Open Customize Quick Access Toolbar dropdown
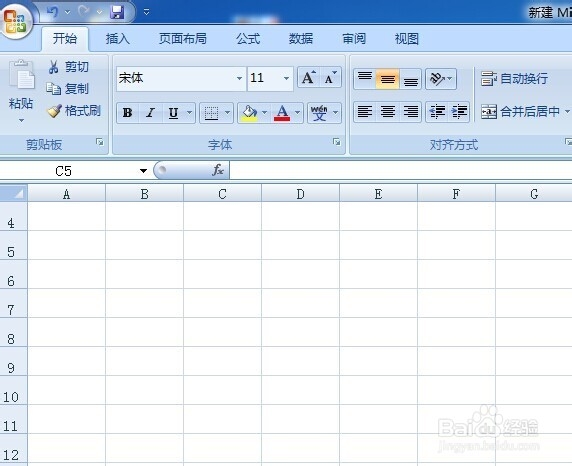Viewport: 572px width, 466px height. coord(146,12)
